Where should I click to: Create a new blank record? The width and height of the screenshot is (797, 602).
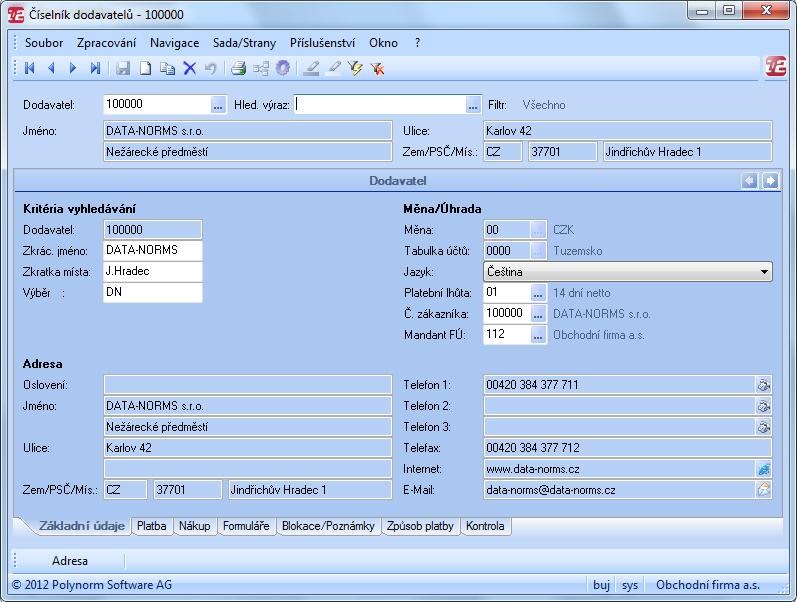pyautogui.click(x=145, y=68)
